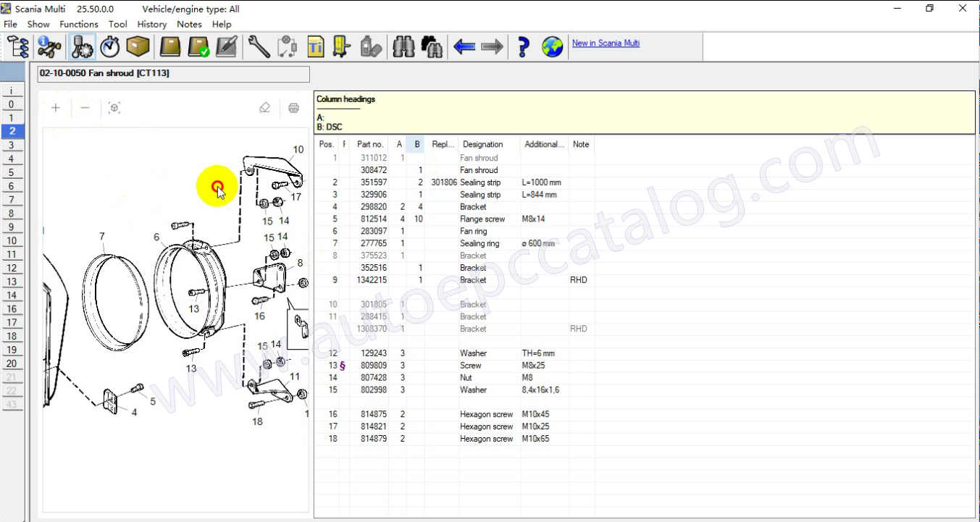The image size is (980, 522).
Task: Click callout 4 on bottom bracket illustration
Action: (x=133, y=413)
